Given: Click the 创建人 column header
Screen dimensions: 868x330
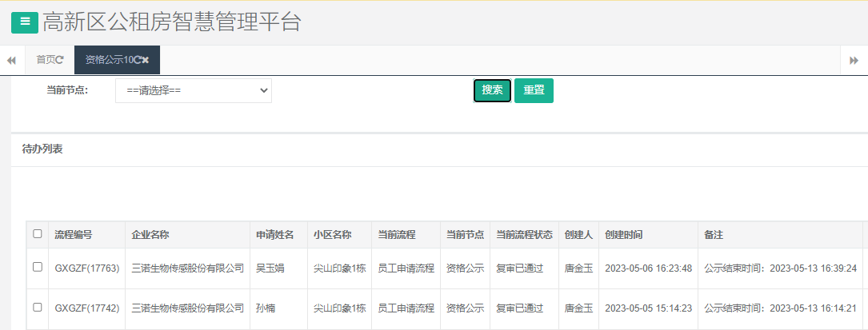Looking at the screenshot, I should click(x=578, y=235).
